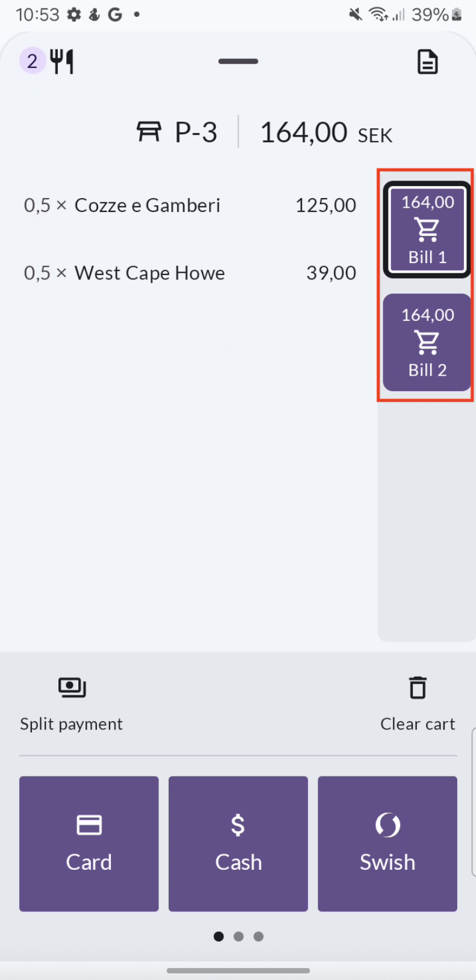The width and height of the screenshot is (476, 980).
Task: Open the receipt document icon
Action: point(427,62)
